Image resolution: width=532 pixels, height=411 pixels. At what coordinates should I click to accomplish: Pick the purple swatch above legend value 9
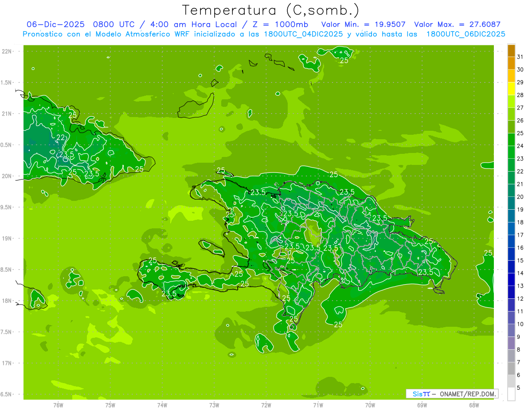click(x=511, y=330)
